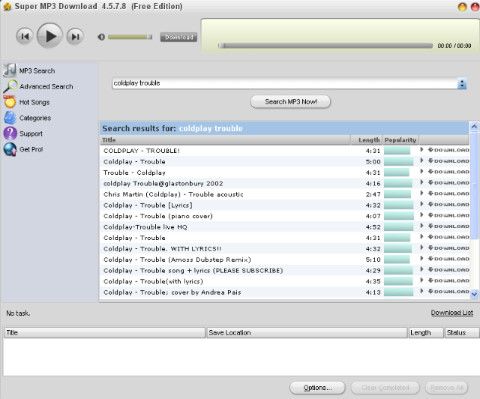The height and width of the screenshot is (399, 480).
Task: Download Coldplay - Trouble [Lyrics] track
Action: [x=449, y=205]
